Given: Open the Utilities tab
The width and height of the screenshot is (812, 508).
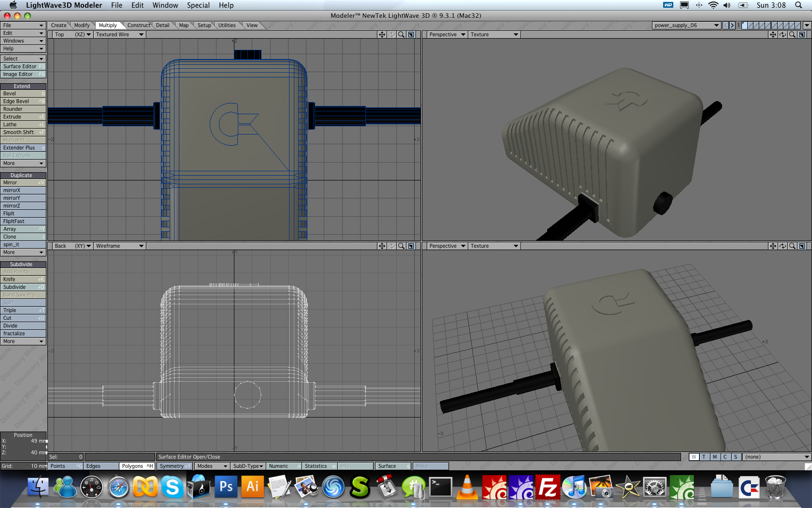Looking at the screenshot, I should [x=227, y=26].
